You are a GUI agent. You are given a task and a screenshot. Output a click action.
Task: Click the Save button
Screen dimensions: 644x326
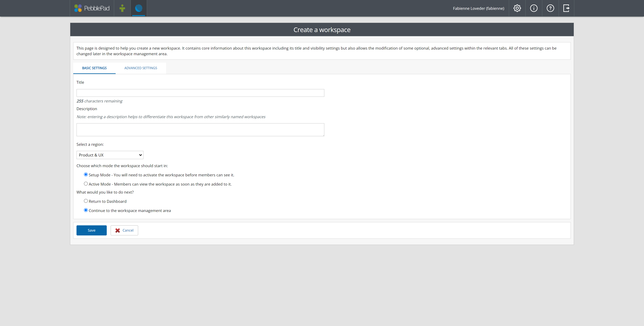pyautogui.click(x=91, y=230)
